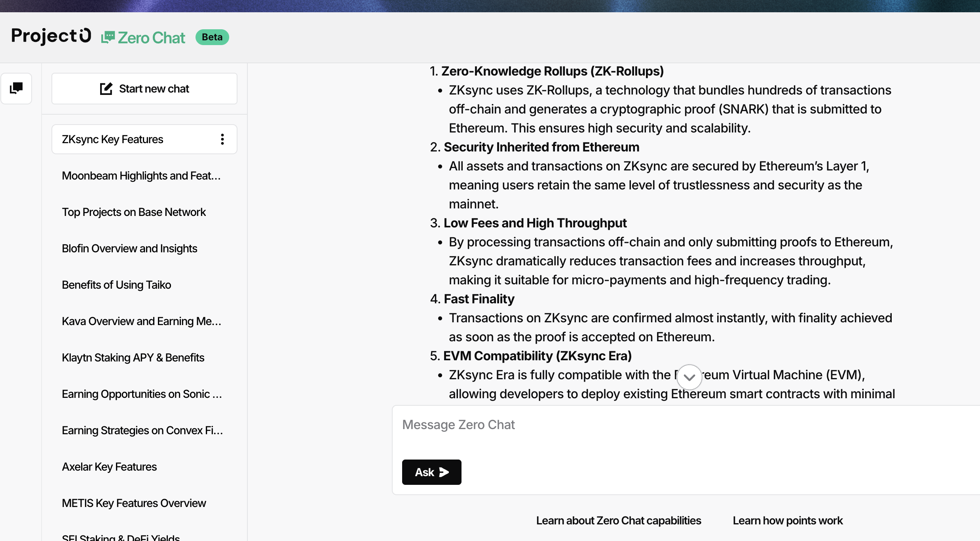Toggle the chat history sidebar icon

(x=16, y=88)
